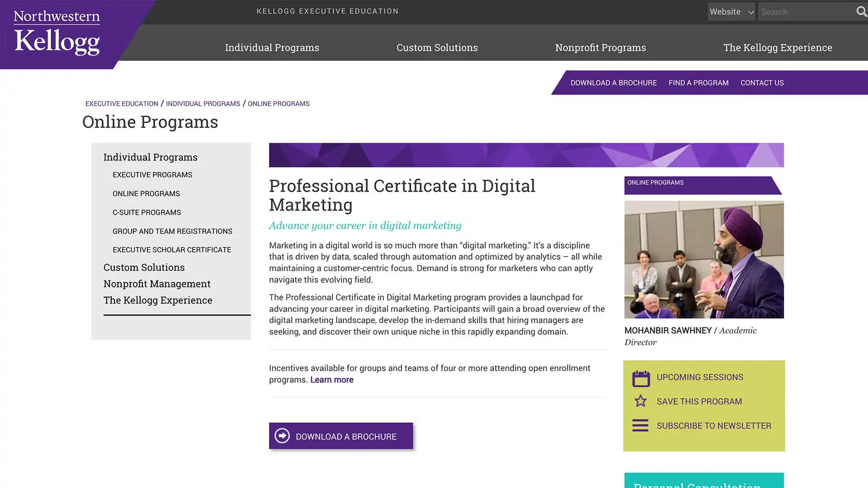Open Executive Scholar Certificate sidebar item
This screenshot has width=868, height=488.
(x=171, y=250)
